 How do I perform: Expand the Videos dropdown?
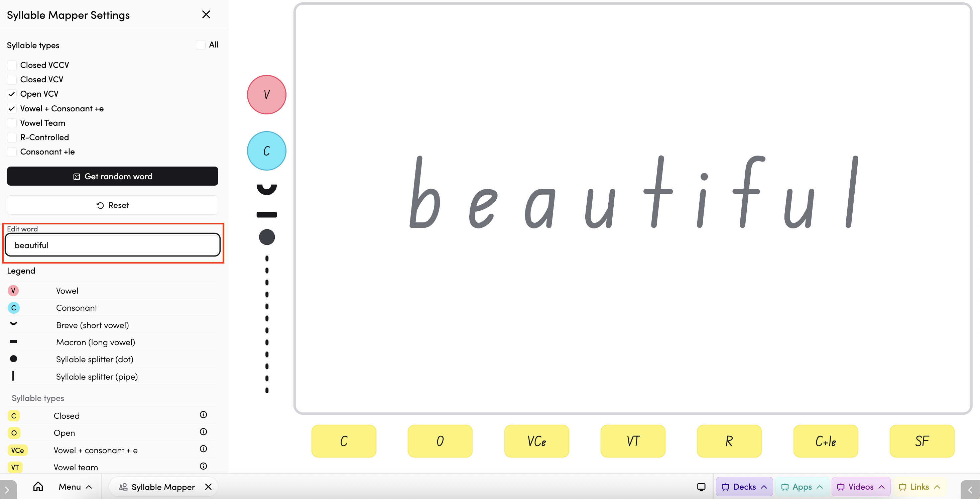coord(861,486)
